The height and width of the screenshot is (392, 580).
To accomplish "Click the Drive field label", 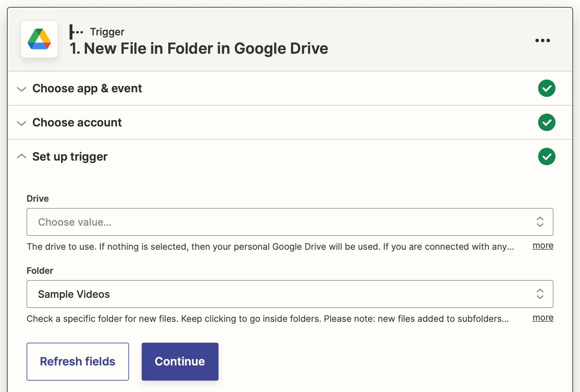I will click(x=38, y=199).
